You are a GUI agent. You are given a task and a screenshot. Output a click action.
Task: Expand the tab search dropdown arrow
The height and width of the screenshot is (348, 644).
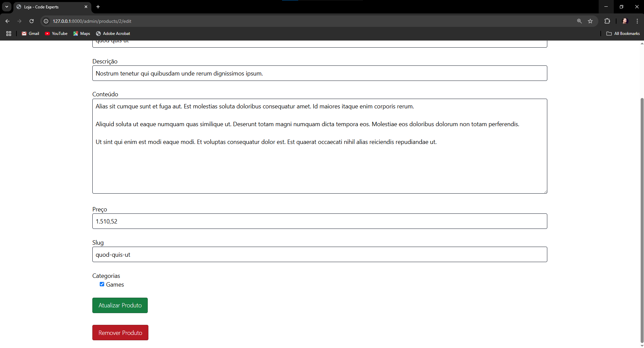[x=7, y=7]
